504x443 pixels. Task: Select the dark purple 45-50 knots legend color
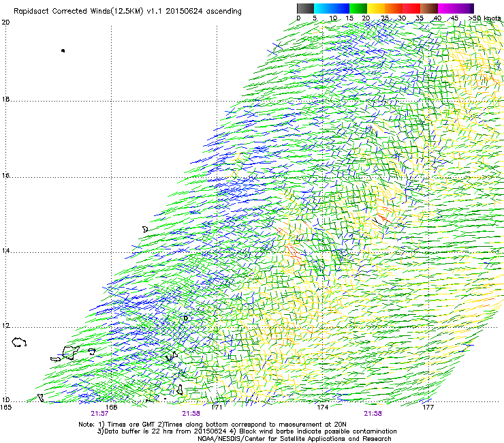click(464, 8)
